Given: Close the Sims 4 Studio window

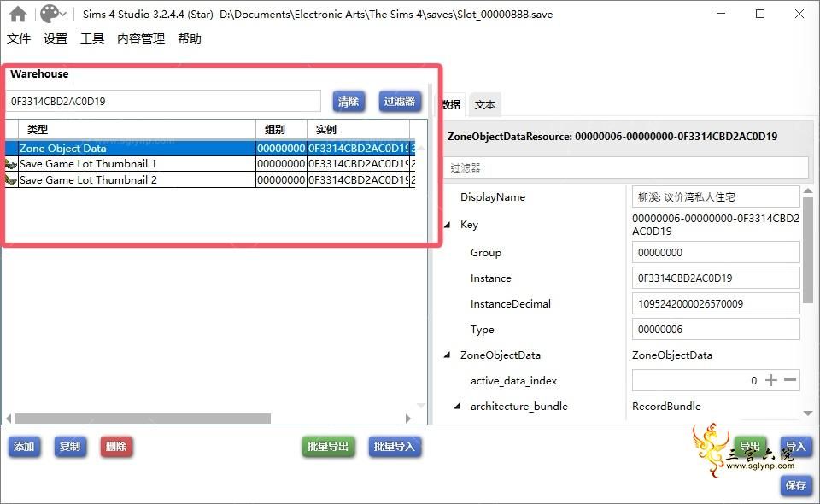Looking at the screenshot, I should click(x=799, y=14).
